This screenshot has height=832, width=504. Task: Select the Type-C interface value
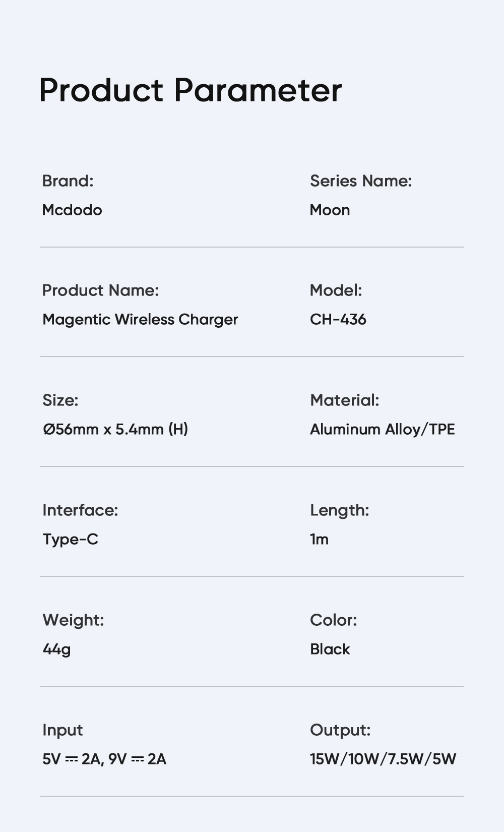tap(70, 539)
